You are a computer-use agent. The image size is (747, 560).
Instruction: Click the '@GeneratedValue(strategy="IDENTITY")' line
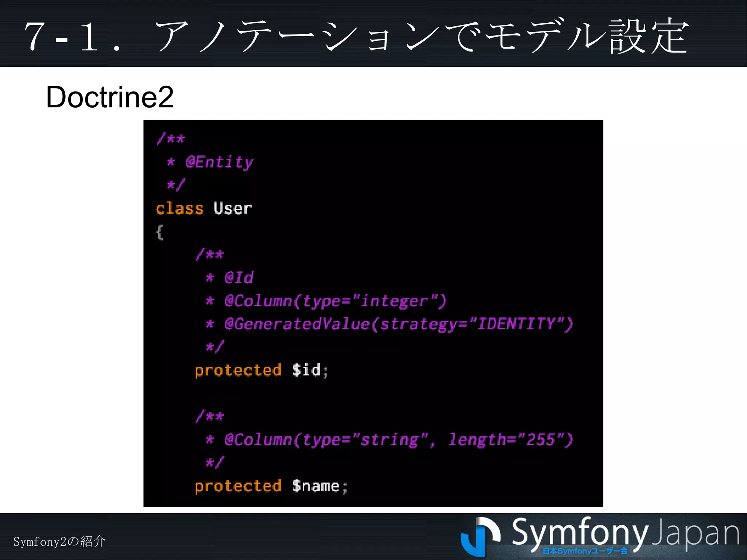pyautogui.click(x=389, y=324)
